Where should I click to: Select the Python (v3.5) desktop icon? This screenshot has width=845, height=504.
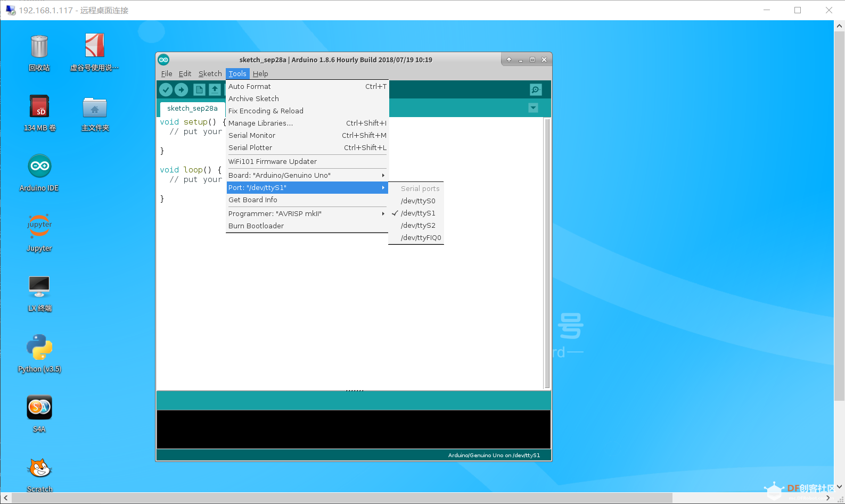pos(39,348)
